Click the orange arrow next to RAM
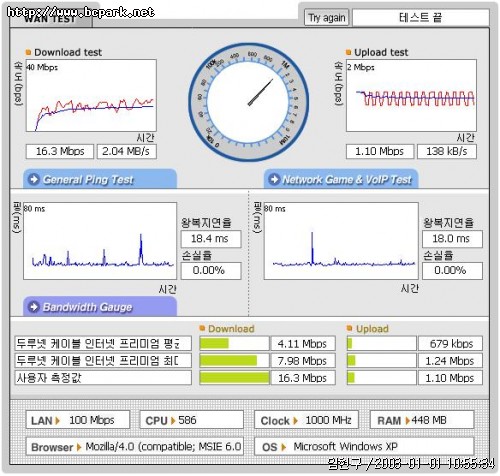 coord(407,421)
